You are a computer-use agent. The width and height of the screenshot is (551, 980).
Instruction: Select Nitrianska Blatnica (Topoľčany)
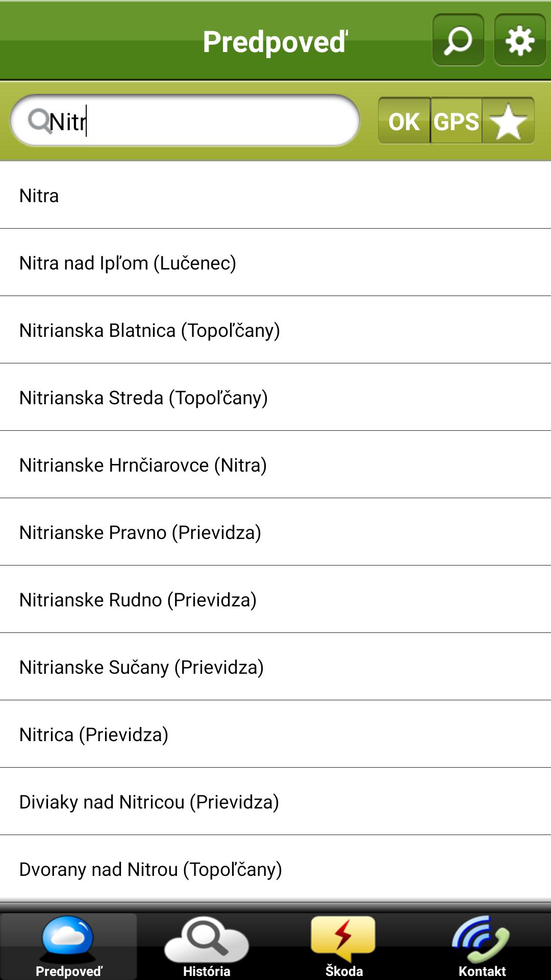click(275, 330)
